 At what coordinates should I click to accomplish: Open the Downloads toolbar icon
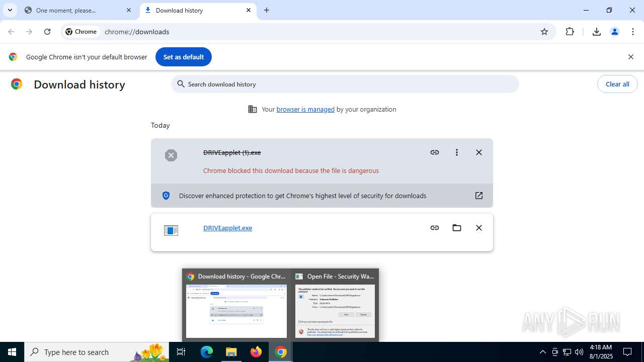click(597, 32)
